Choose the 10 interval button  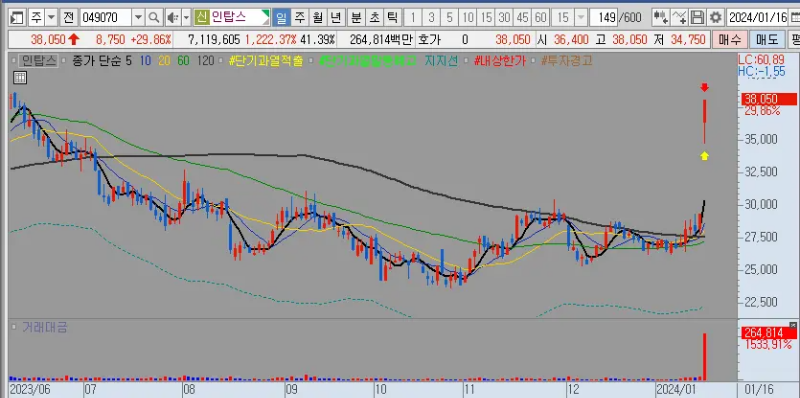tap(467, 18)
